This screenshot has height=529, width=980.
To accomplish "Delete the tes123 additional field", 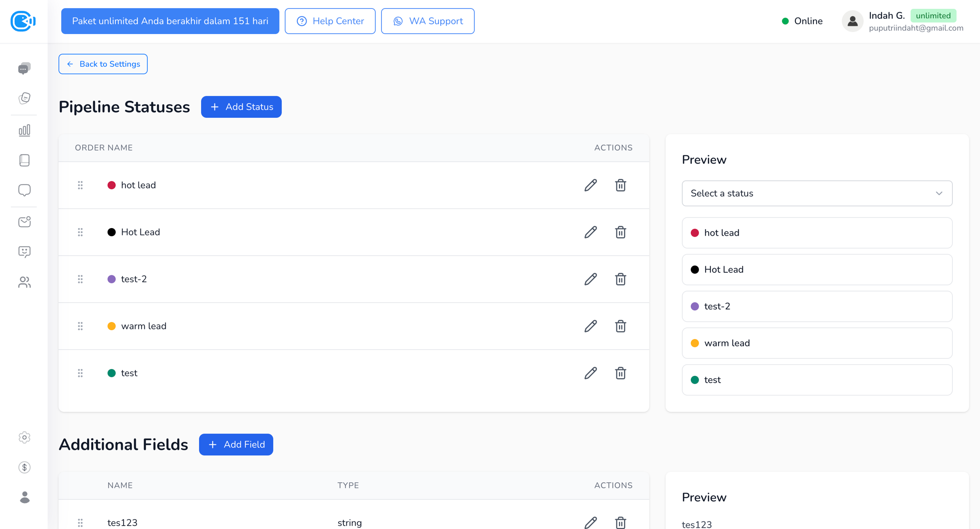I will (620, 522).
